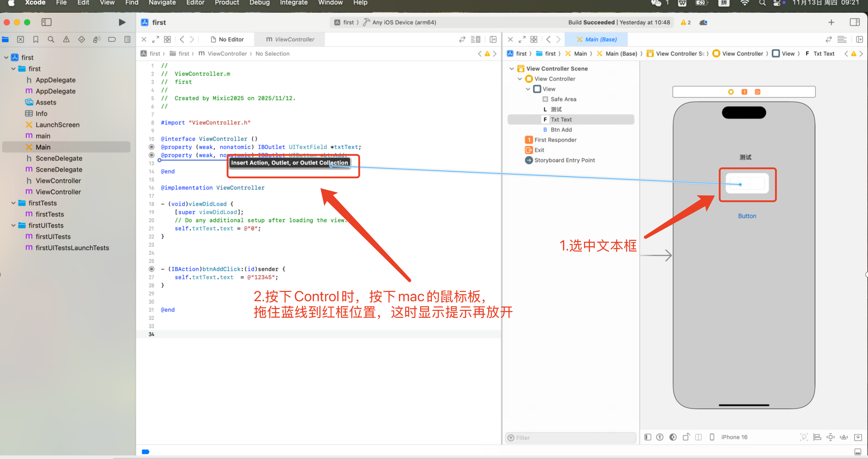Image resolution: width=868 pixels, height=459 pixels.
Task: Click the appearance toggle icon in canvas bar
Action: tap(673, 437)
